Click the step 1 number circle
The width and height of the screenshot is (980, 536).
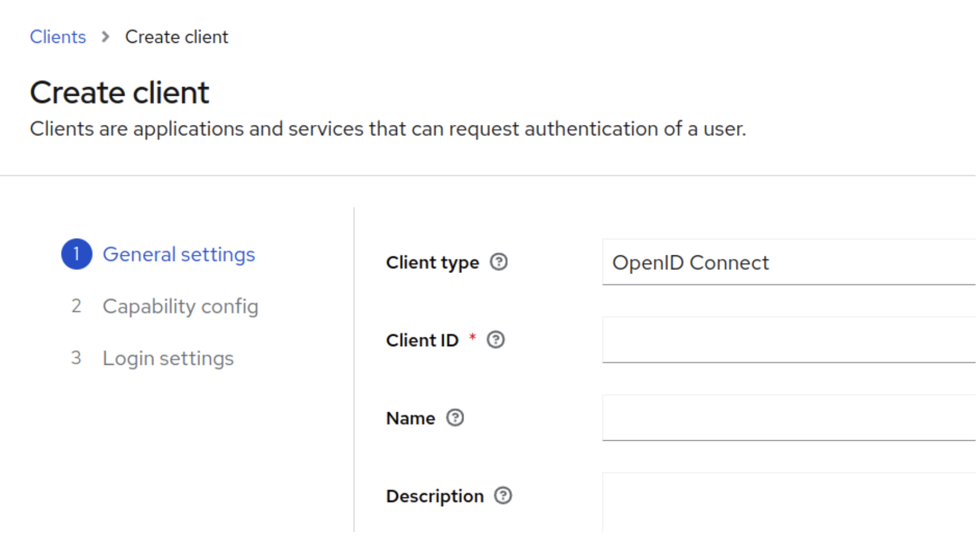click(77, 254)
